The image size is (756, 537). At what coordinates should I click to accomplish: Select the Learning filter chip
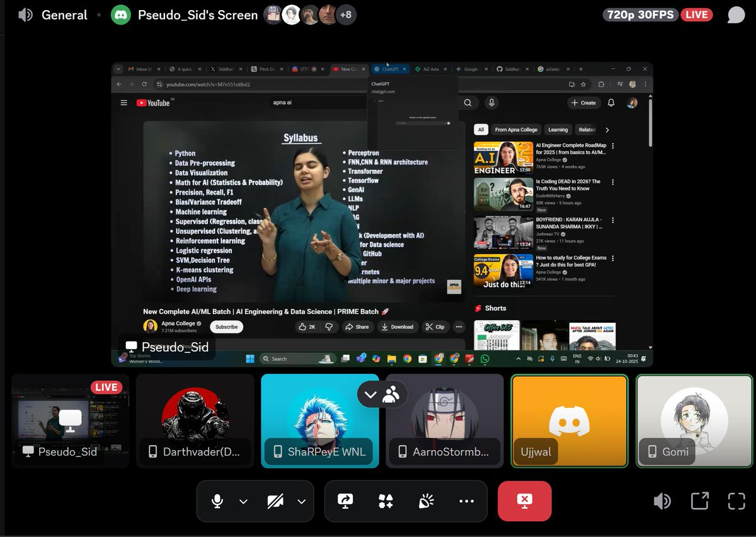click(x=558, y=129)
